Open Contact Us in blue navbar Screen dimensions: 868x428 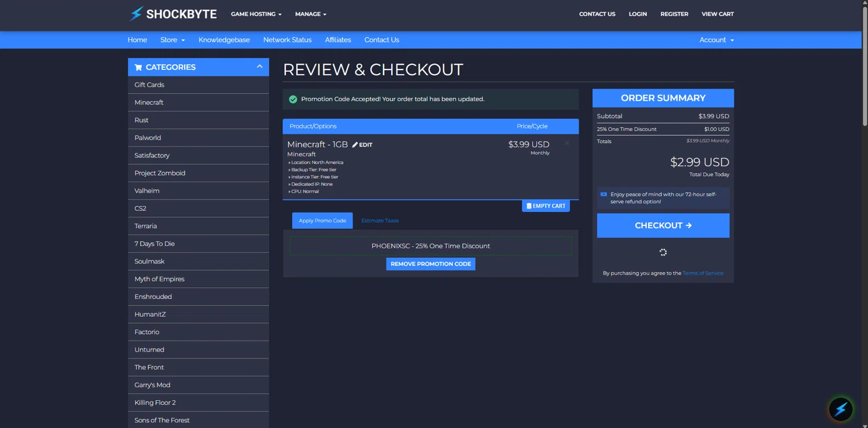tap(382, 40)
